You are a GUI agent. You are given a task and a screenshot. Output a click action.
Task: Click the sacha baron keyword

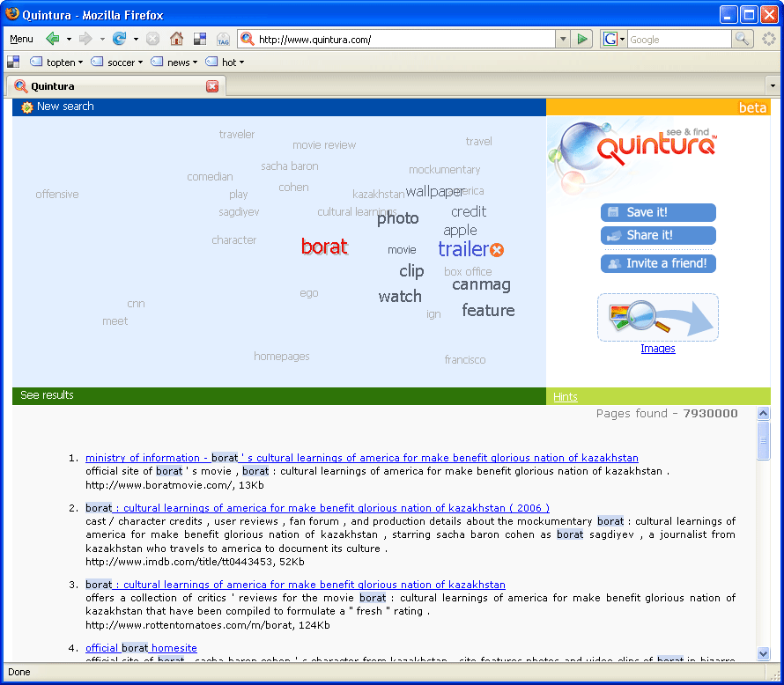290,166
